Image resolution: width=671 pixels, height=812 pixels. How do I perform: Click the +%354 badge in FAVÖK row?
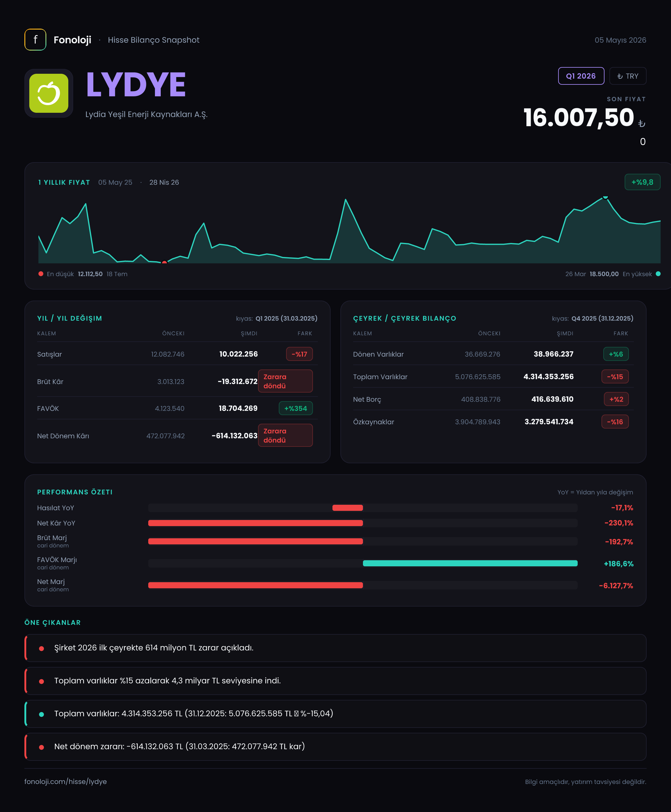point(296,408)
